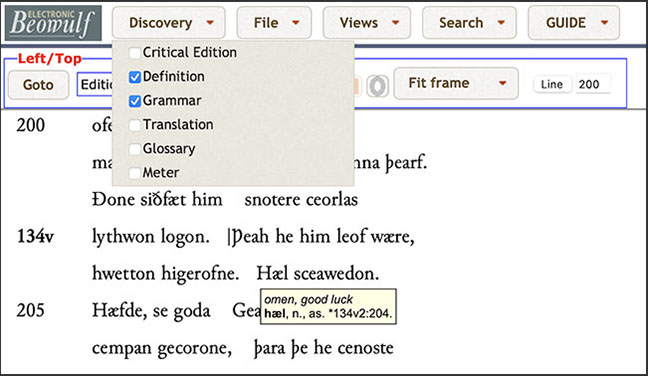The height and width of the screenshot is (376, 648).
Task: Click the word higerofne
Action: click(200, 274)
